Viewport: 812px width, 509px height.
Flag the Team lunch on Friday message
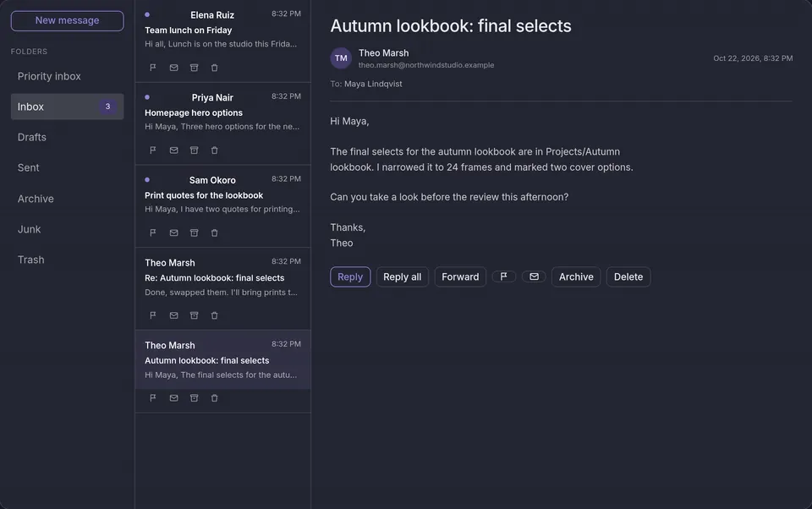(153, 68)
